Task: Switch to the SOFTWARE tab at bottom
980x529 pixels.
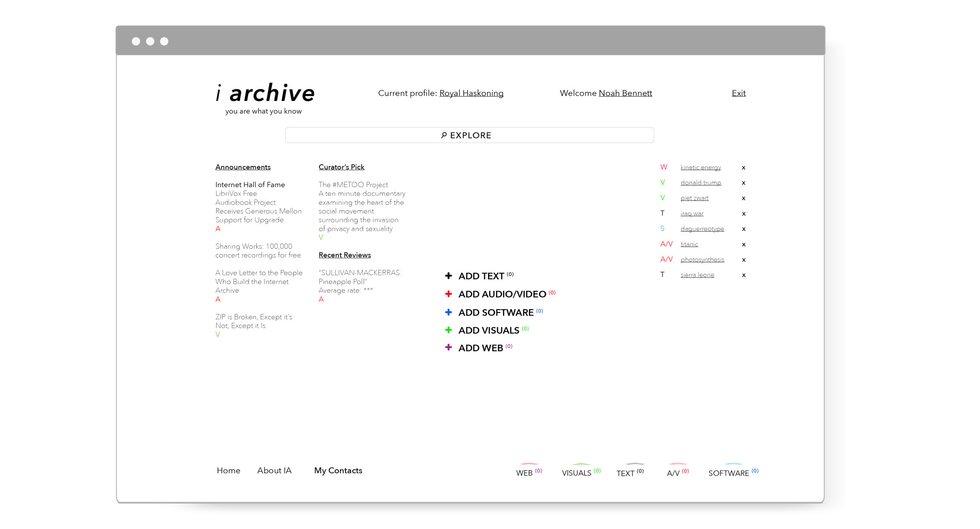Action: [x=729, y=473]
